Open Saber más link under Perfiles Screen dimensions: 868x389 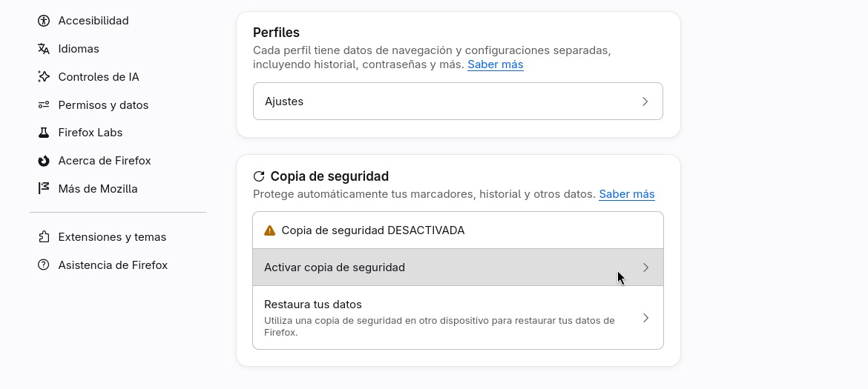click(496, 64)
